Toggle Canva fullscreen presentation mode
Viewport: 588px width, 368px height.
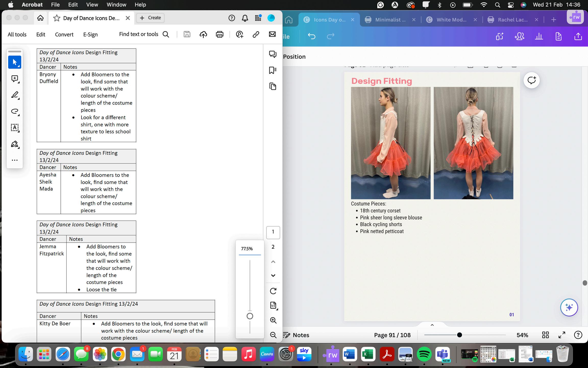click(562, 335)
